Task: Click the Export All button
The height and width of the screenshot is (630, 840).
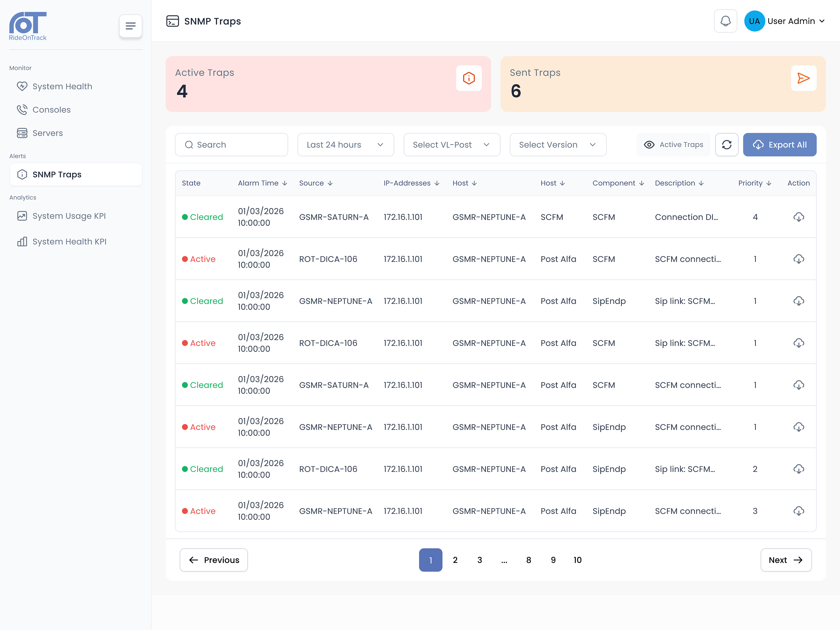Action: (x=780, y=145)
